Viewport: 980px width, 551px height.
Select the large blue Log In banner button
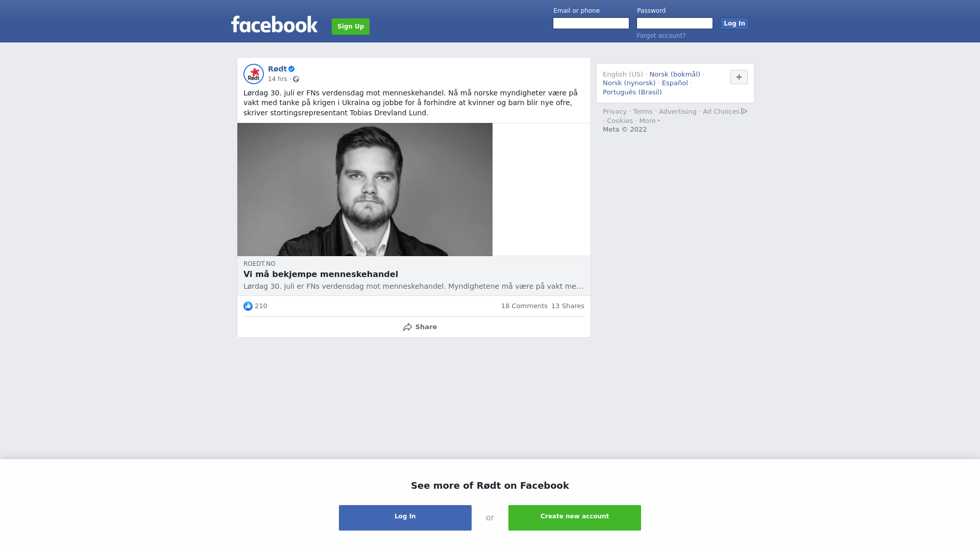pos(405,518)
